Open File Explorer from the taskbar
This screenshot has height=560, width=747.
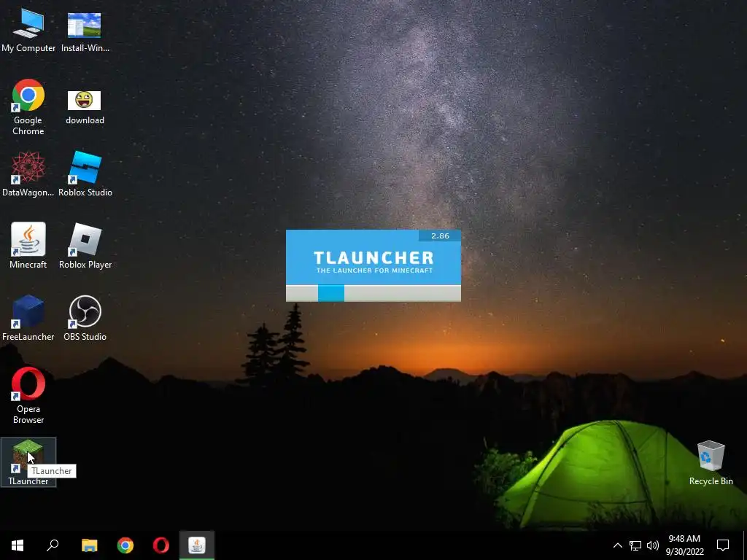point(89,545)
